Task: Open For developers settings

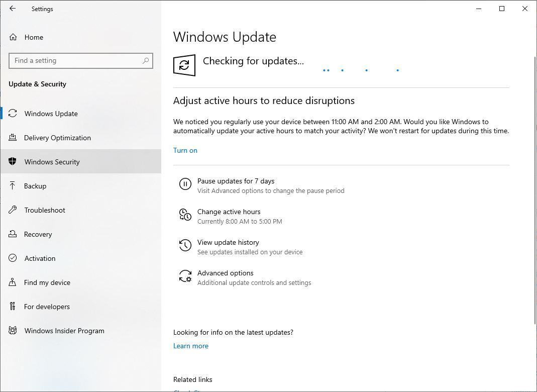Action: click(x=81, y=307)
